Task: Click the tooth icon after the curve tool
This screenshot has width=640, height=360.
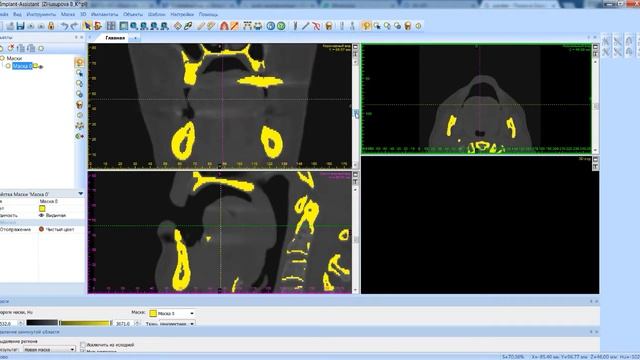Action: coord(329,26)
